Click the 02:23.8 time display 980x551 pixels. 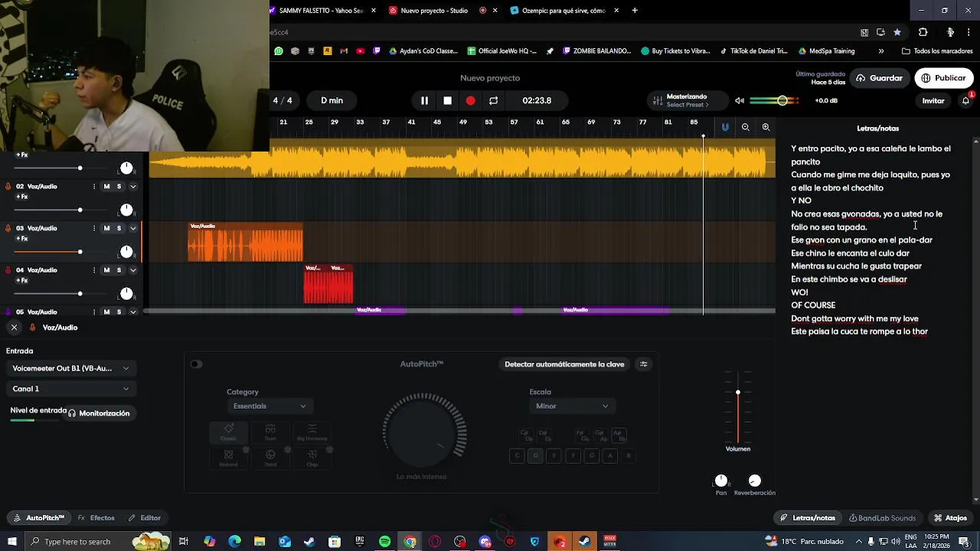[x=537, y=100]
